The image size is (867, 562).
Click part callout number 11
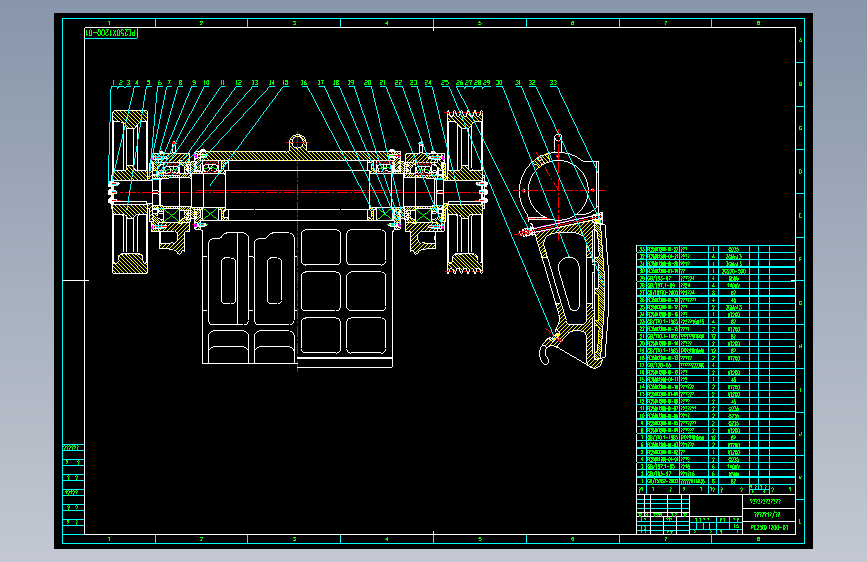(222, 83)
